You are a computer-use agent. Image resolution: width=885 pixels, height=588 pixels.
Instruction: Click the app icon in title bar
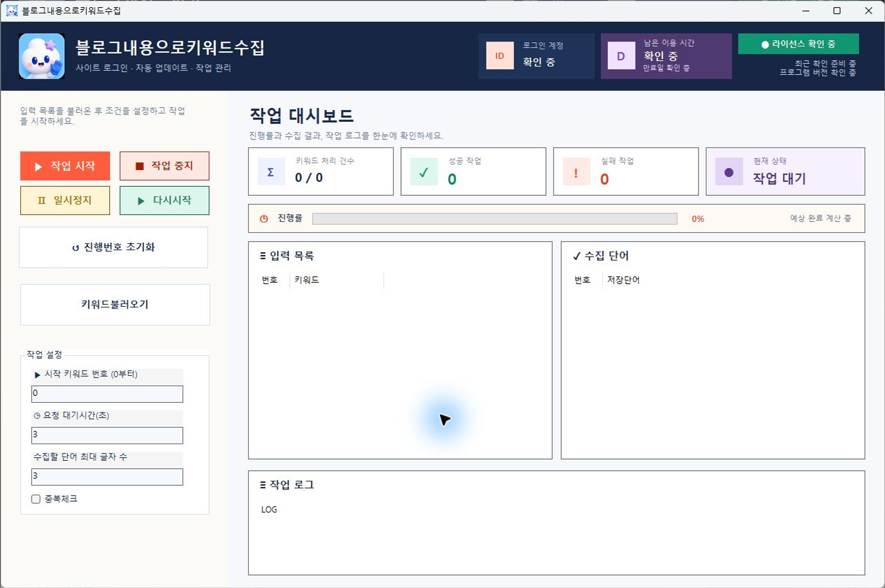click(12, 11)
